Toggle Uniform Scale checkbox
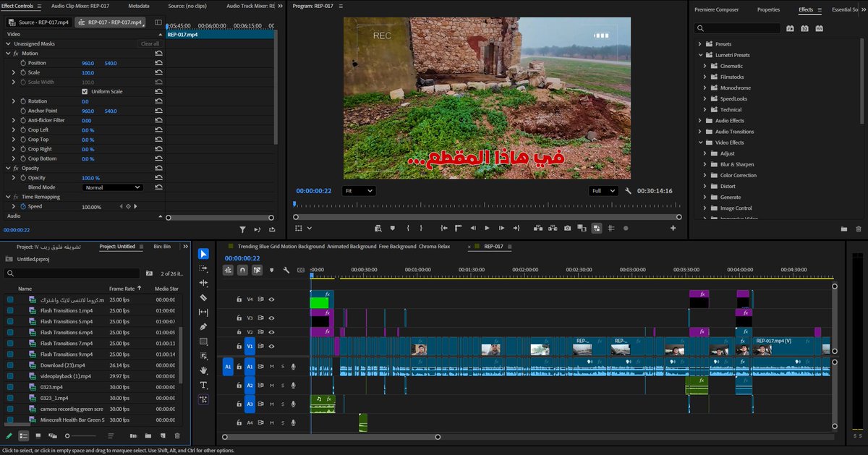Image resolution: width=868 pixels, height=455 pixels. point(85,92)
